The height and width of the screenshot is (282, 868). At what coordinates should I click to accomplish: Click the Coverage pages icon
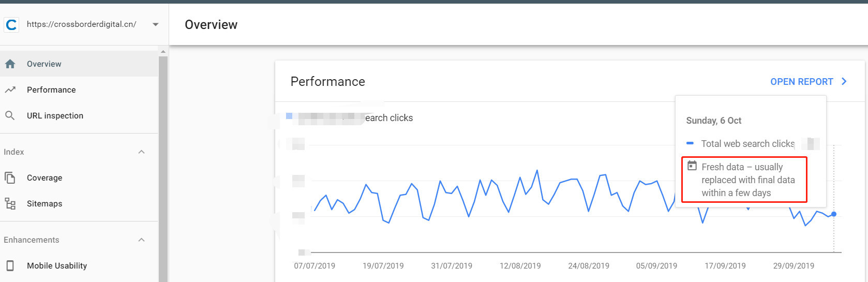coord(10,178)
